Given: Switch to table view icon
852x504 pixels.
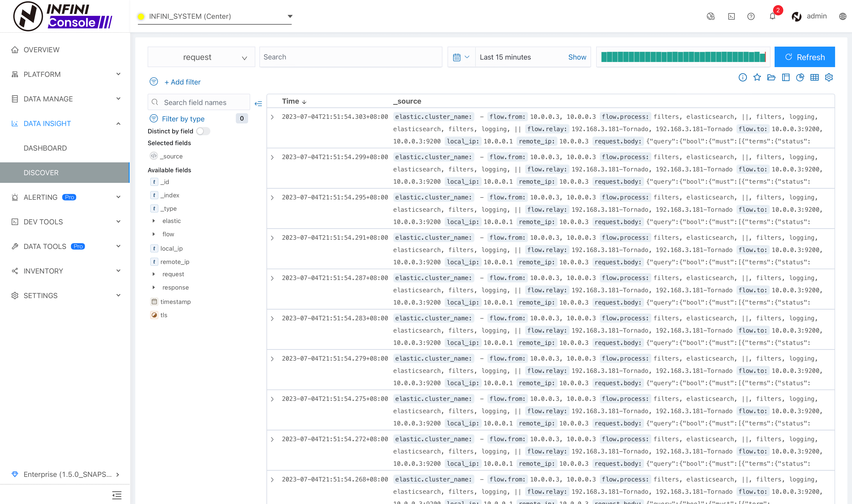Looking at the screenshot, I should point(815,77).
